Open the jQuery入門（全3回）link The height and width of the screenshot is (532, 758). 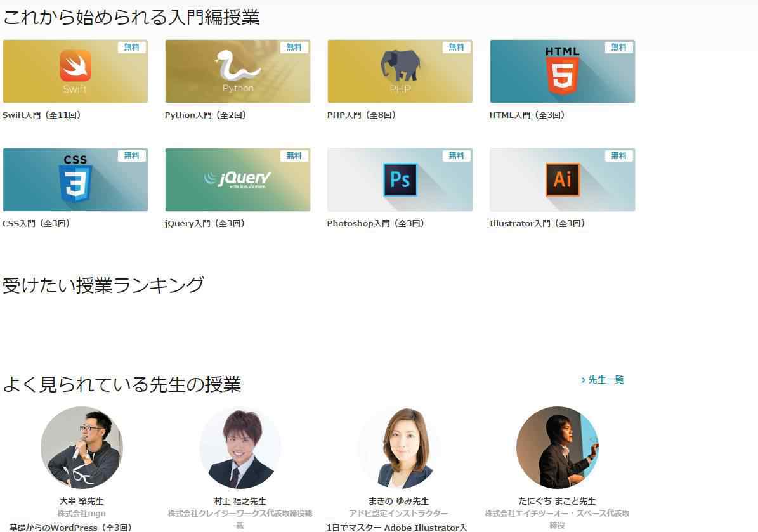click(205, 223)
